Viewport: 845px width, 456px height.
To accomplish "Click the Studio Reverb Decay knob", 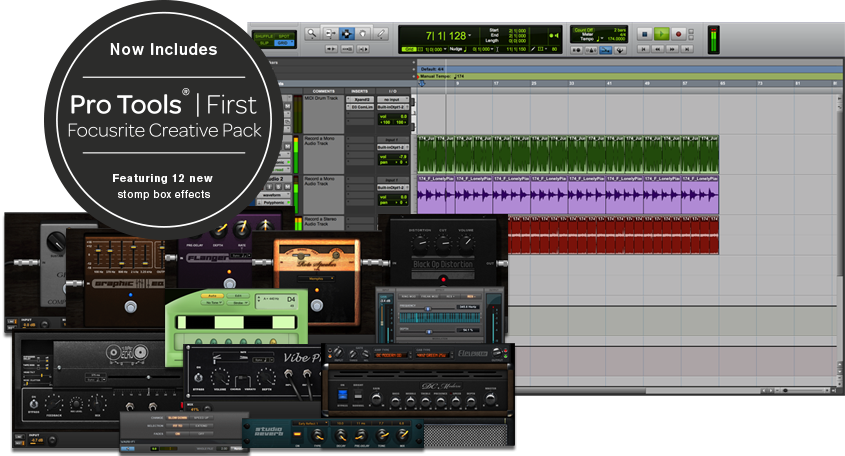I will click(x=341, y=435).
